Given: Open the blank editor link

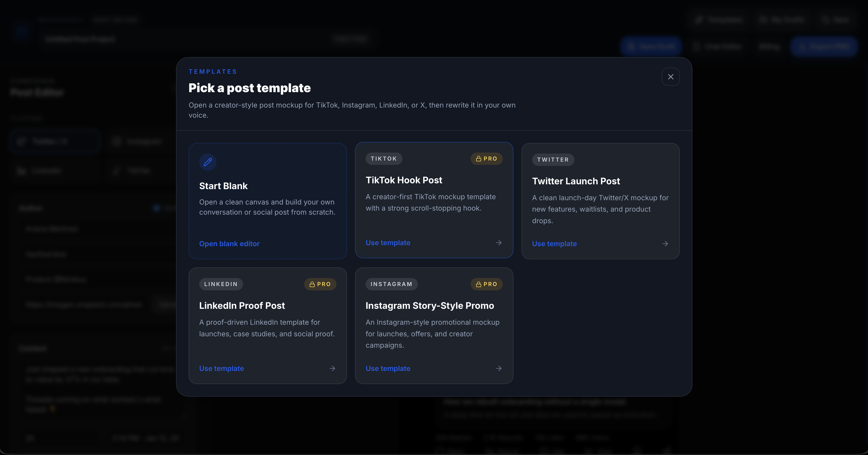Looking at the screenshot, I should (x=229, y=243).
